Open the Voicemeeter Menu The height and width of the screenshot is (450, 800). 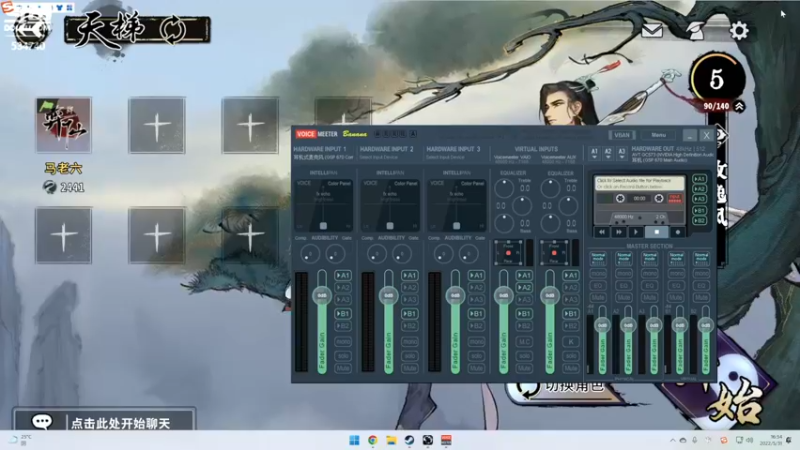click(658, 135)
